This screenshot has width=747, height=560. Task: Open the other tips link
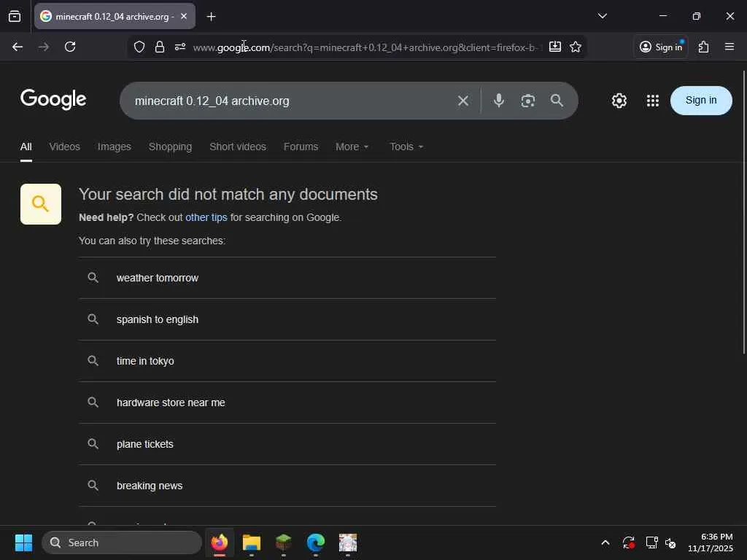coord(206,217)
